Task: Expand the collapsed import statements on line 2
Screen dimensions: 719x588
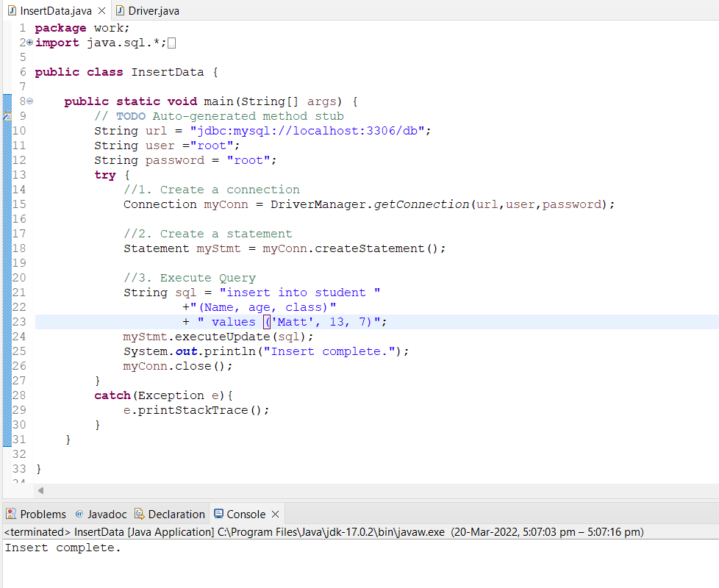Action: [29, 43]
